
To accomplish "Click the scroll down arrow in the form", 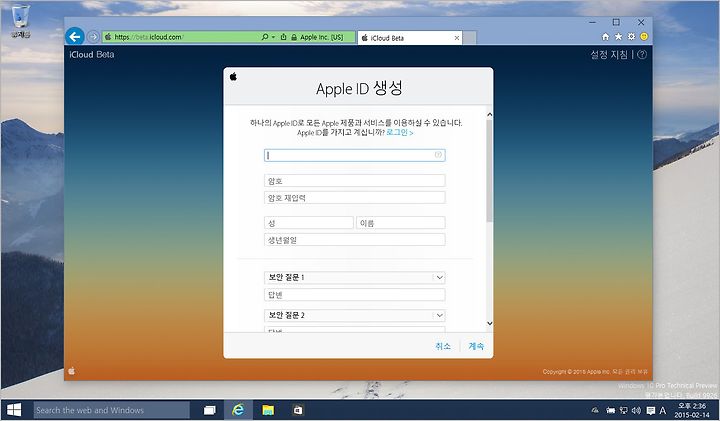I will click(x=489, y=323).
